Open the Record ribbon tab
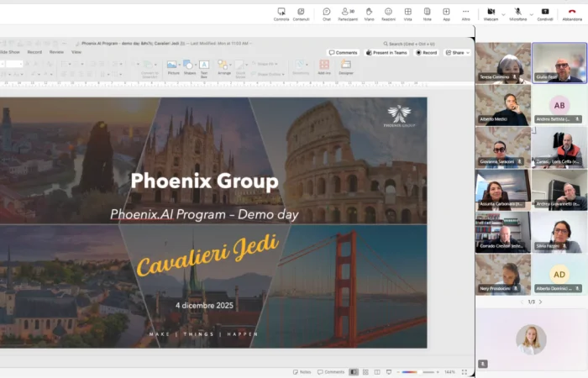Image resolution: width=588 pixels, height=378 pixels. coord(34,52)
